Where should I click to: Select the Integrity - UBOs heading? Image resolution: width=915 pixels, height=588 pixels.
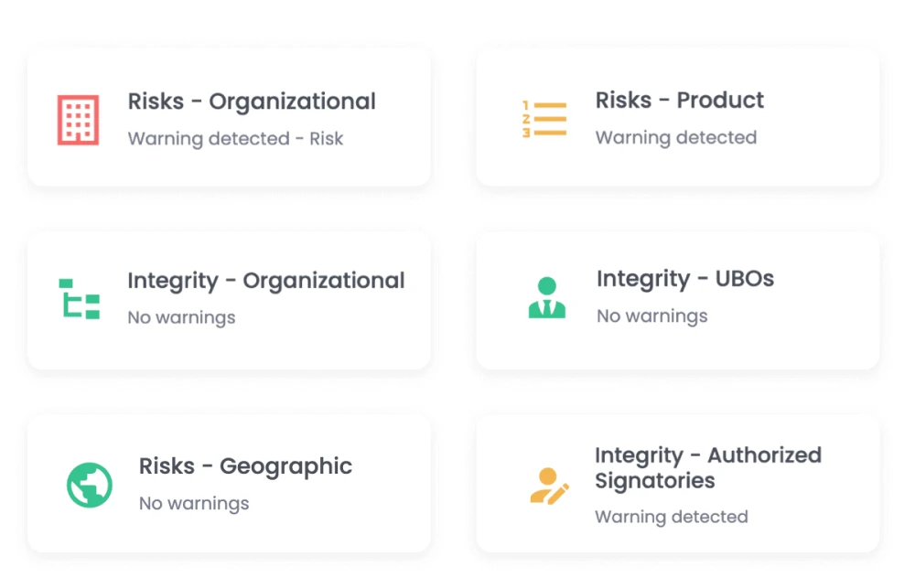click(684, 279)
